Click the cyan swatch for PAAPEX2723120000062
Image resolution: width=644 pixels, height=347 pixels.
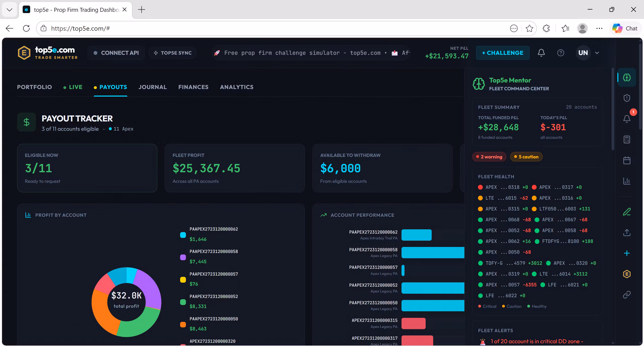point(183,235)
